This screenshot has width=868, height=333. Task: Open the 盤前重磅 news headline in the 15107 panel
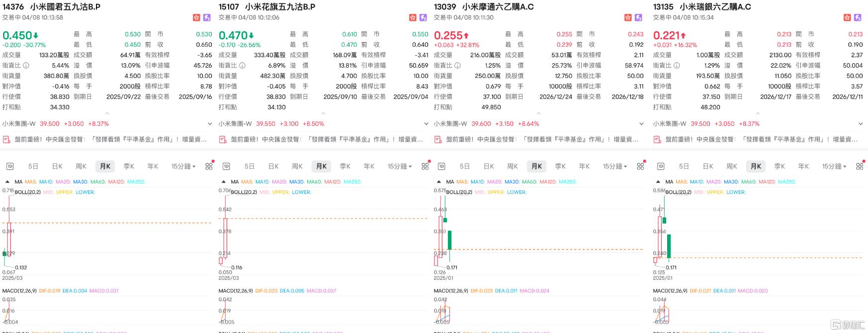click(x=327, y=140)
